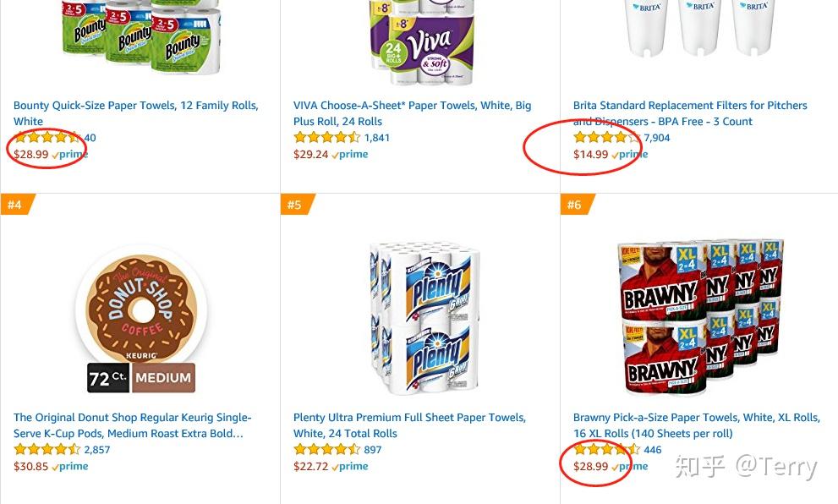Click star rating of VIVA paper towels
This screenshot has width=838, height=504.
[326, 138]
